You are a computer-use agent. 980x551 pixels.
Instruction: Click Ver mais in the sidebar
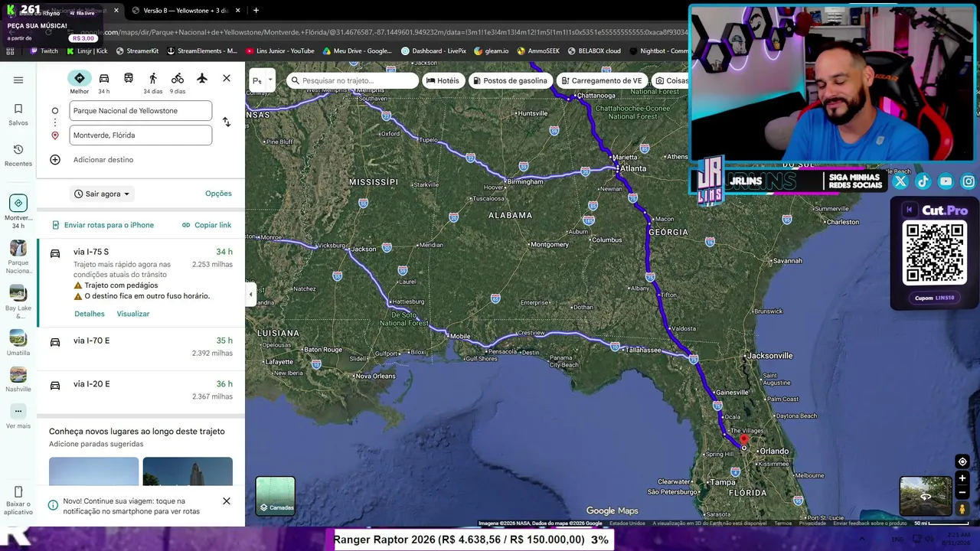tap(18, 417)
